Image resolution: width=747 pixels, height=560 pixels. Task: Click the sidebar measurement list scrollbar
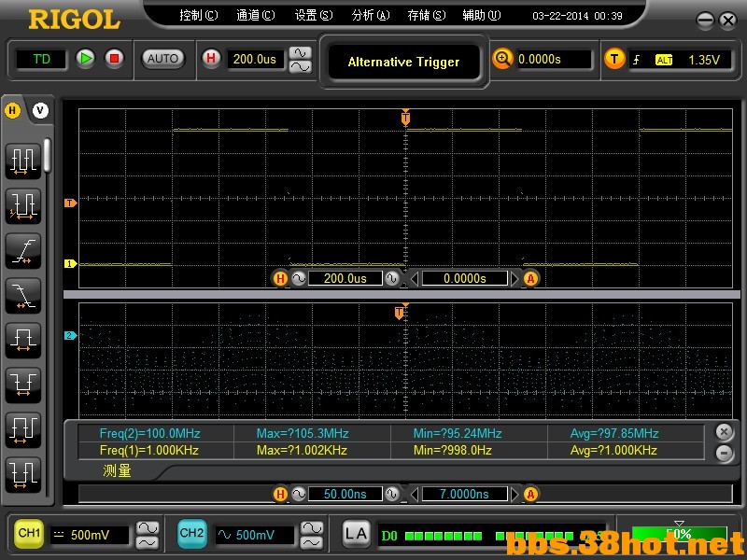48,155
